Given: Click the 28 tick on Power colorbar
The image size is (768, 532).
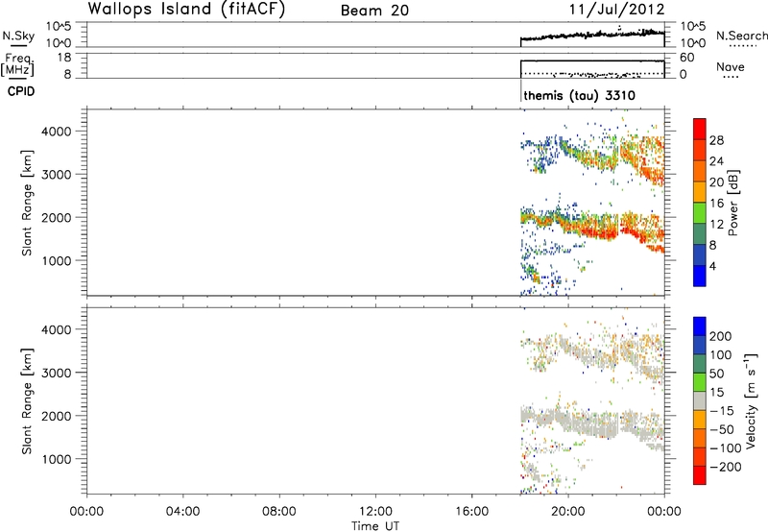Looking at the screenshot, I should point(716,140).
